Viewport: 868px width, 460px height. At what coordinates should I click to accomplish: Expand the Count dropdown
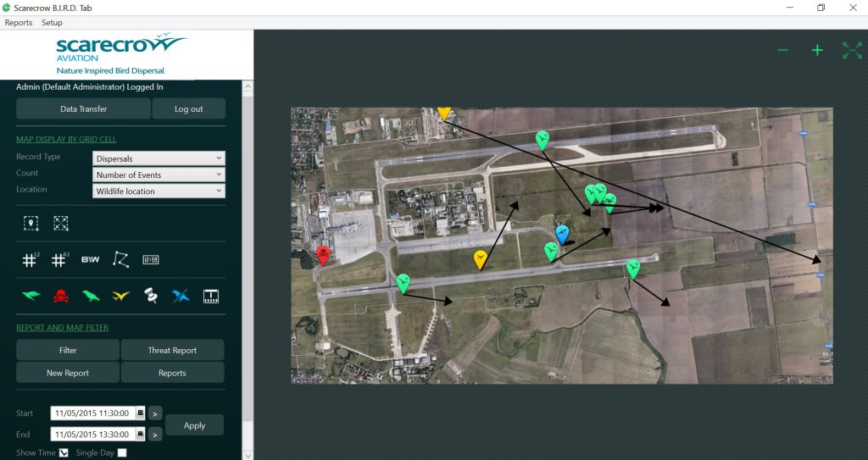[159, 175]
